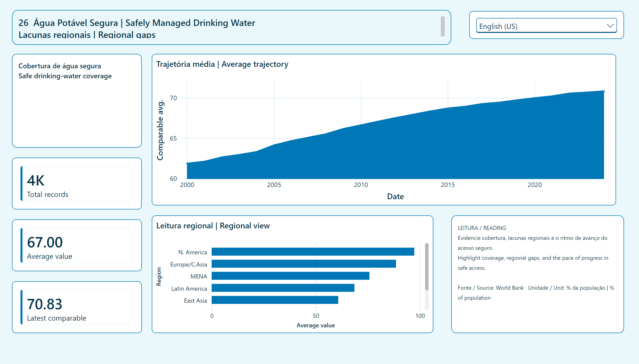
Task: Click the "Cobertura de água segura" heading
Action: [60, 66]
